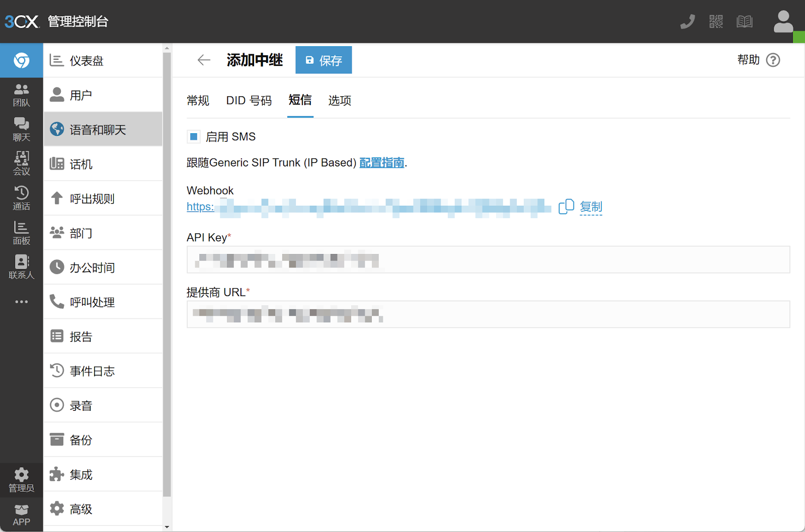The image size is (805, 532).
Task: Open the Meeting sidebar section
Action: click(21, 163)
